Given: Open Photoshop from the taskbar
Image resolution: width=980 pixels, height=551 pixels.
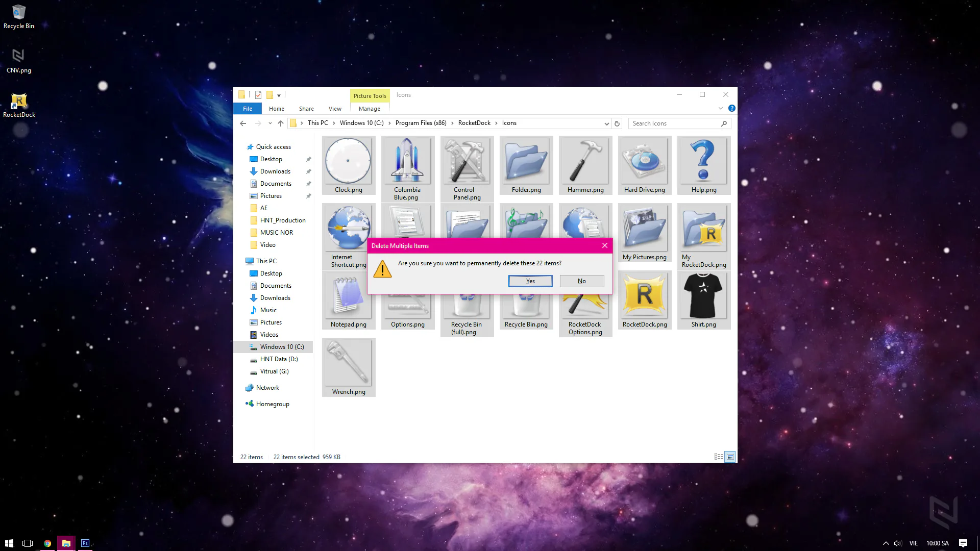Looking at the screenshot, I should pyautogui.click(x=85, y=543).
